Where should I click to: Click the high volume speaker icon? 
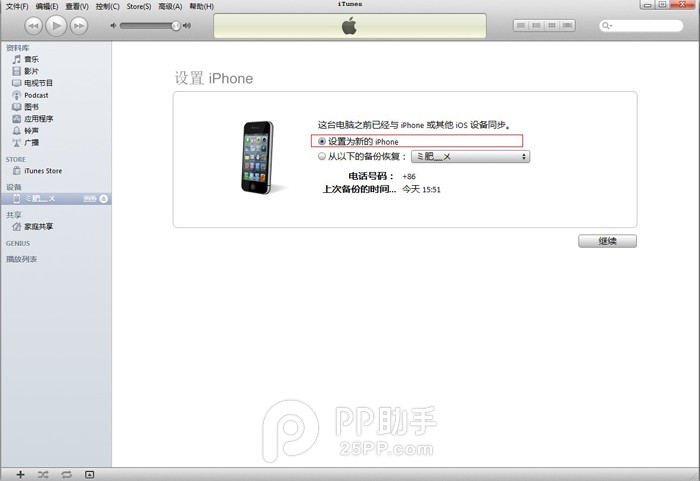pos(187,26)
